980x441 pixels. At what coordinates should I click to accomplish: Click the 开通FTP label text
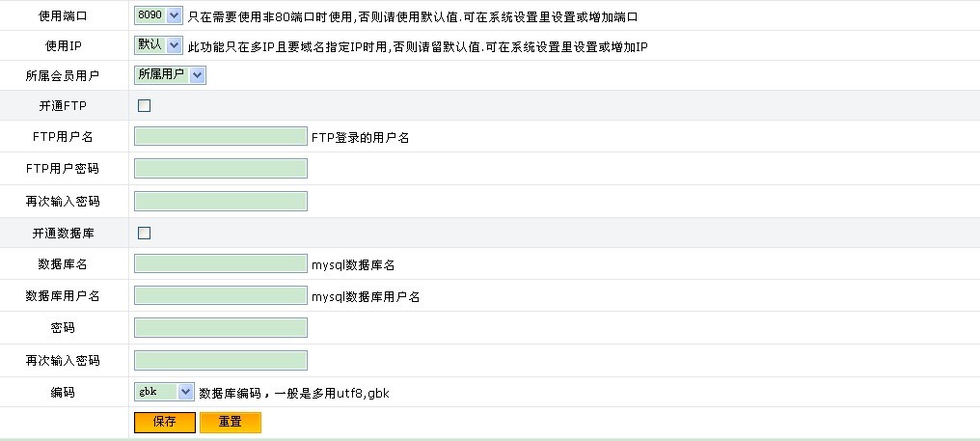pyautogui.click(x=63, y=106)
